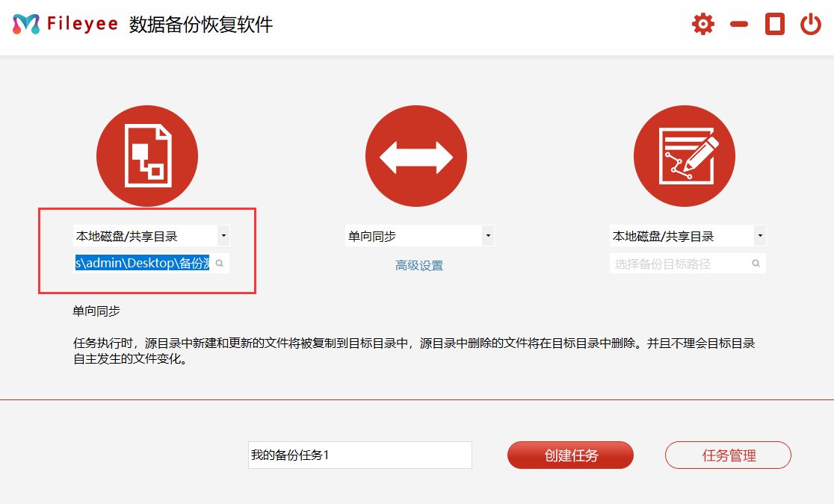The image size is (834, 504).
Task: Click the backup target notepad pencil icon
Action: [685, 156]
